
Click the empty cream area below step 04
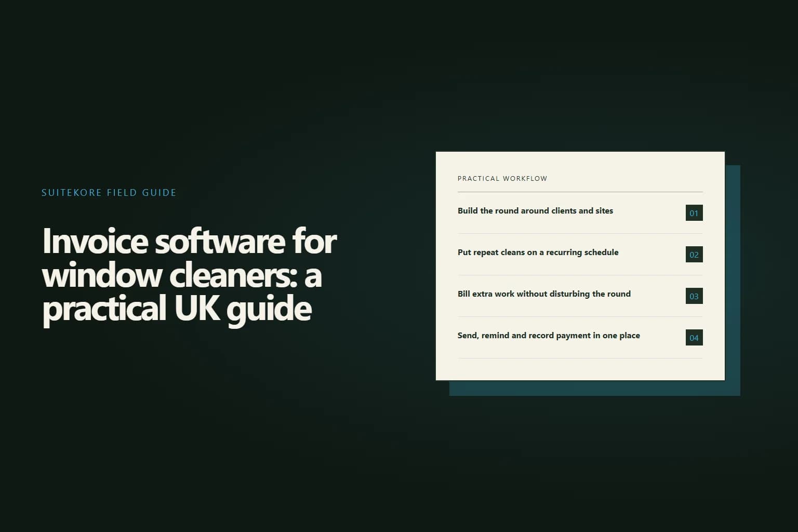coord(580,369)
